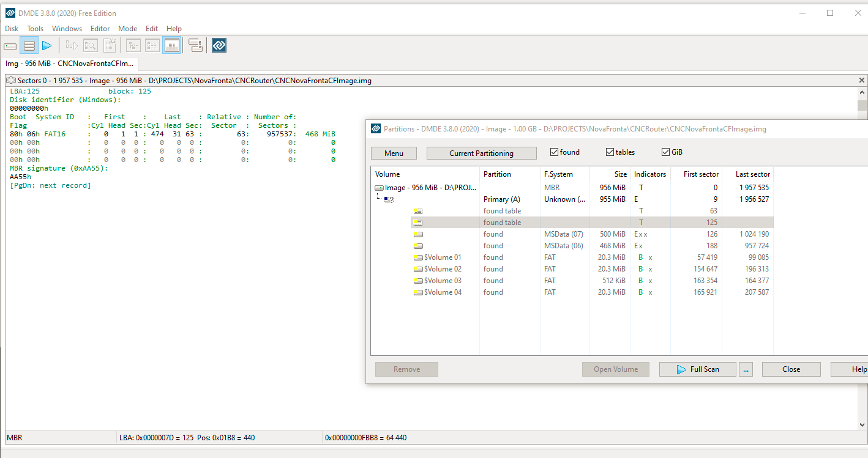Open the Mode menu
The height and width of the screenshot is (458, 868).
click(127, 29)
